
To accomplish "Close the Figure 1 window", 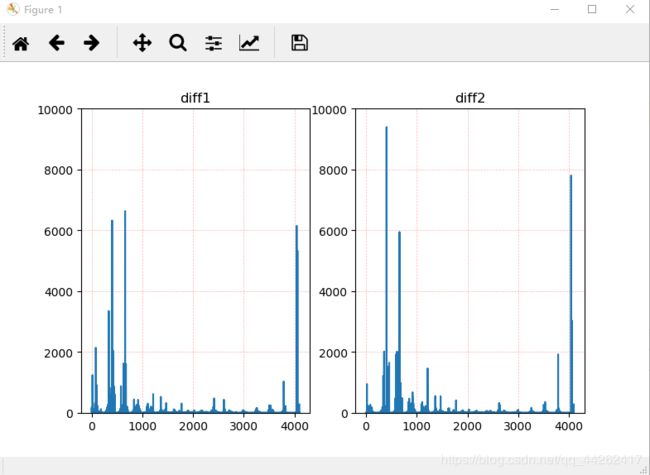I will [630, 9].
